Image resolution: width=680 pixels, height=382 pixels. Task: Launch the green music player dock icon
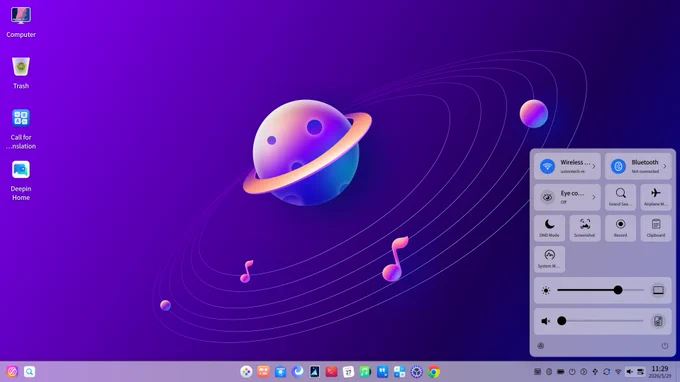tap(365, 372)
